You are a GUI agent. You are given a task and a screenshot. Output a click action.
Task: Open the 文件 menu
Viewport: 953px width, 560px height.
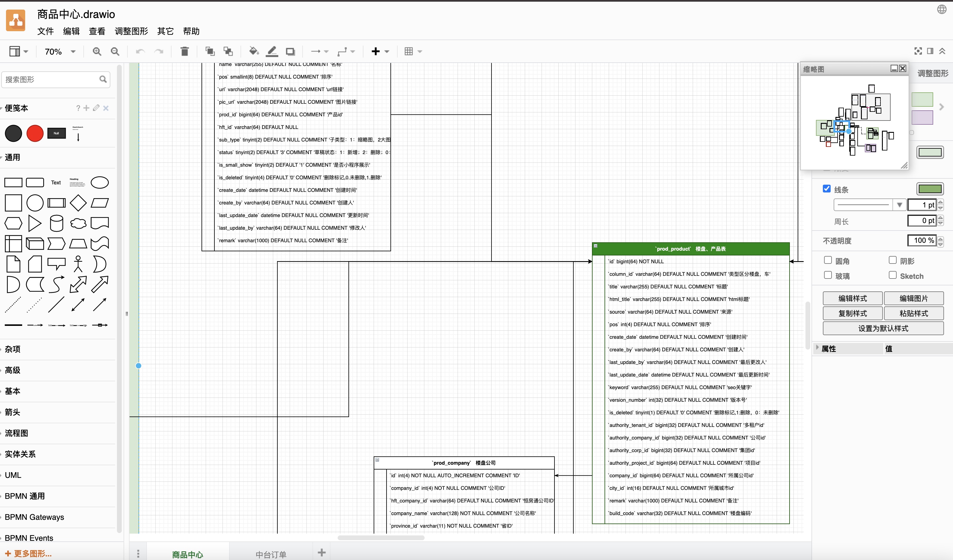pos(45,31)
